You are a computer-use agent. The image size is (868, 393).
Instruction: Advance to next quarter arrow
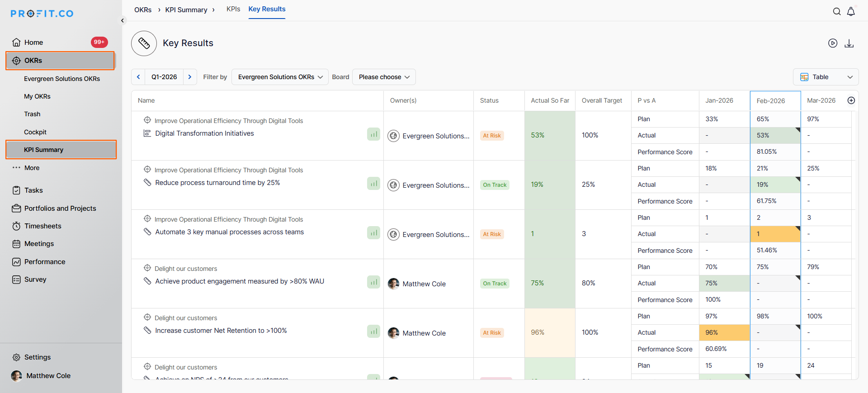(x=190, y=77)
